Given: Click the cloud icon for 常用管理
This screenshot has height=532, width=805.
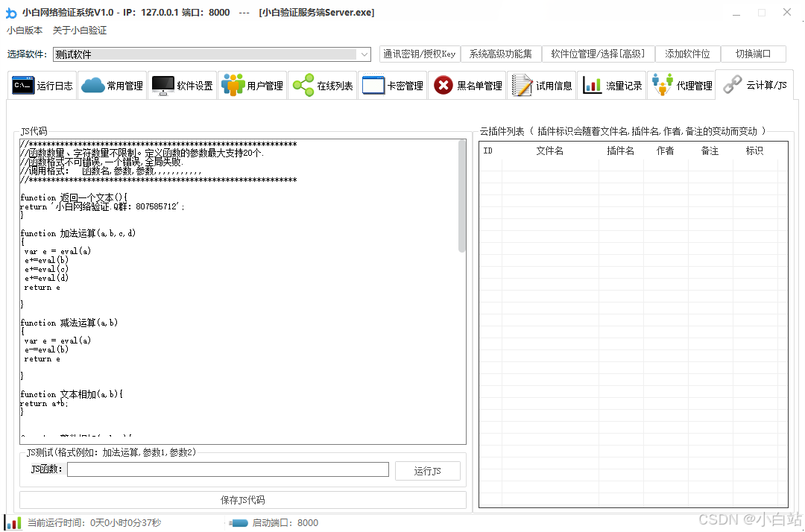Looking at the screenshot, I should [93, 85].
